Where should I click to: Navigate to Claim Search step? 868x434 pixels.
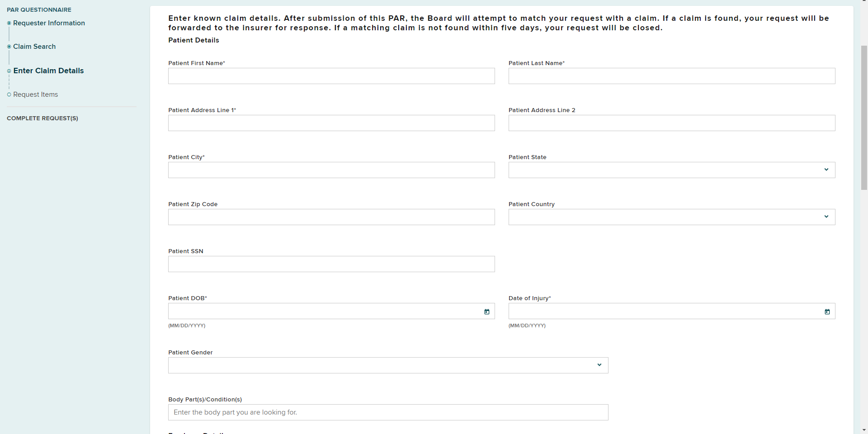34,47
